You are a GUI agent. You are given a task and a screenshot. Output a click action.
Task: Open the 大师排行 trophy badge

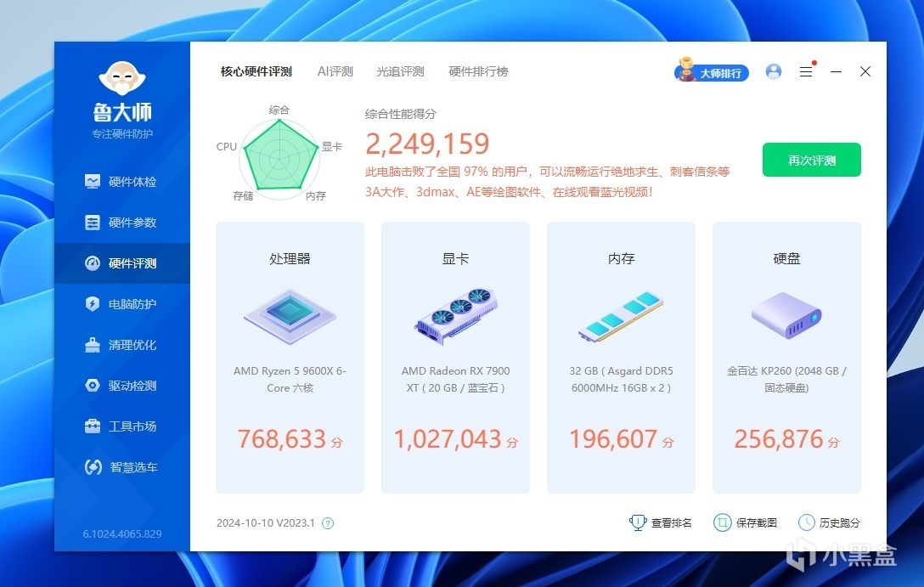[712, 71]
